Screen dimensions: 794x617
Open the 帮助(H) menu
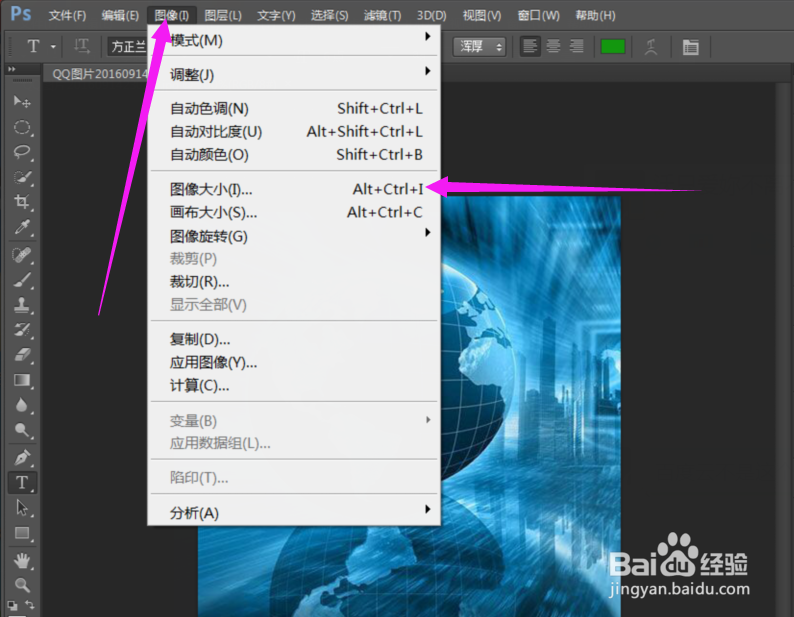coord(595,16)
